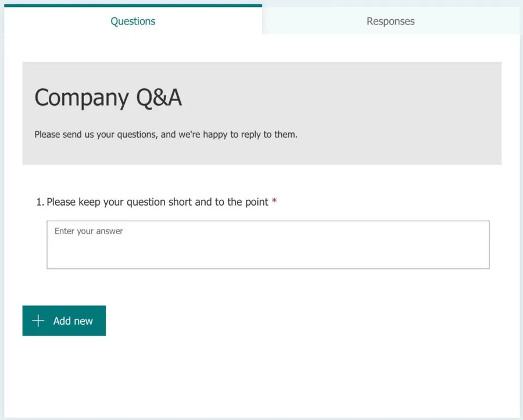Click the teal bar above Questions tab

point(133,6)
